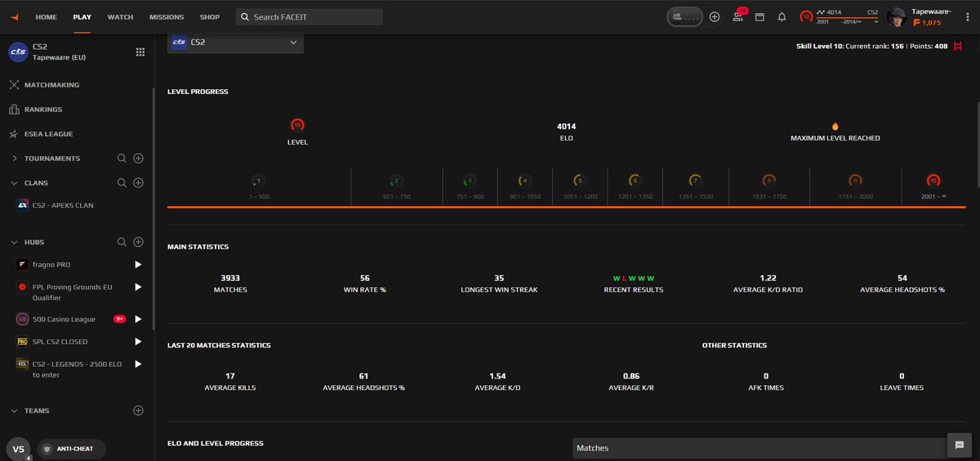Image resolution: width=980 pixels, height=461 pixels.
Task: Click the Anti-Cheat button
Action: pyautogui.click(x=71, y=449)
